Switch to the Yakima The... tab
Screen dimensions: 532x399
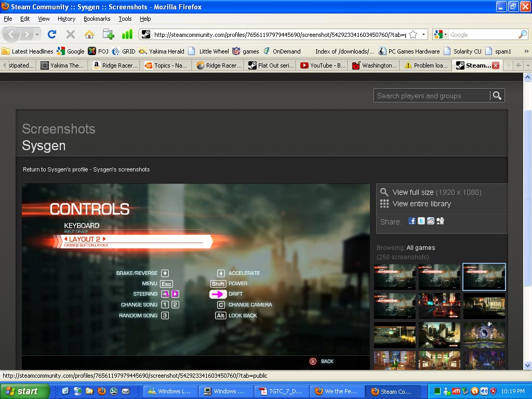pos(63,65)
